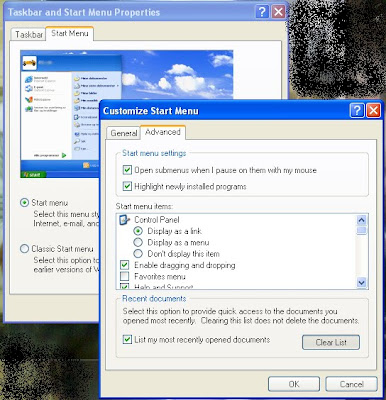Uncheck Highlight newly installed programs

[x=127, y=186]
